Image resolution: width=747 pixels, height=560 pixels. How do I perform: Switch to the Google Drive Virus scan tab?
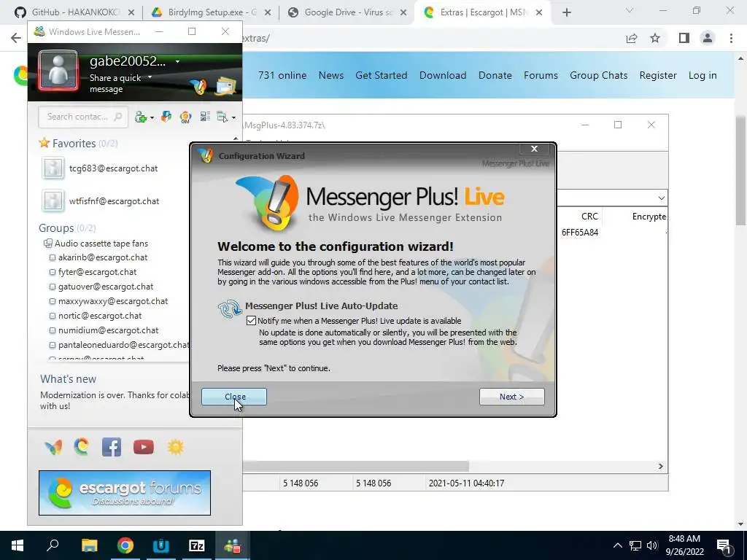tap(347, 12)
